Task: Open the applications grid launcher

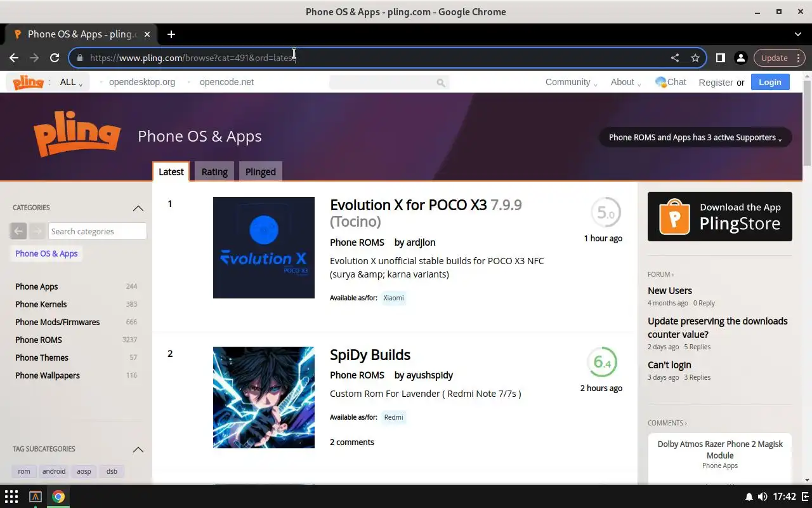Action: click(11, 497)
